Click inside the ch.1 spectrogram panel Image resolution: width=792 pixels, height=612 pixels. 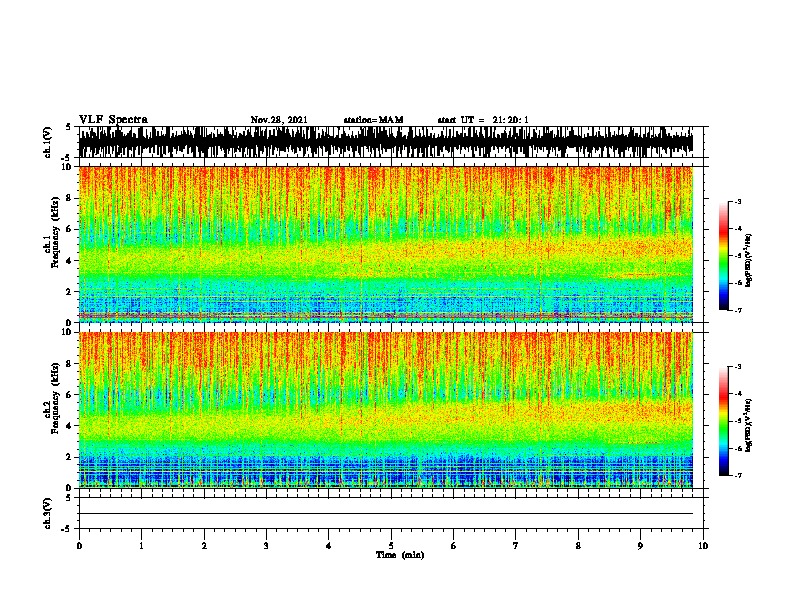(386, 244)
